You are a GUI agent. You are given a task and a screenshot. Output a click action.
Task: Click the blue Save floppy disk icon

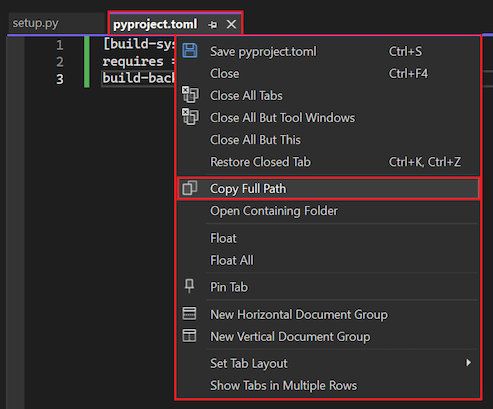point(190,51)
